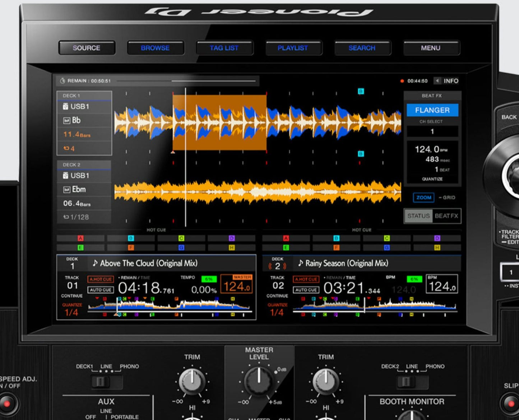
Task: Trigger hot cue pad A on Deck 1
Action: 81,237
